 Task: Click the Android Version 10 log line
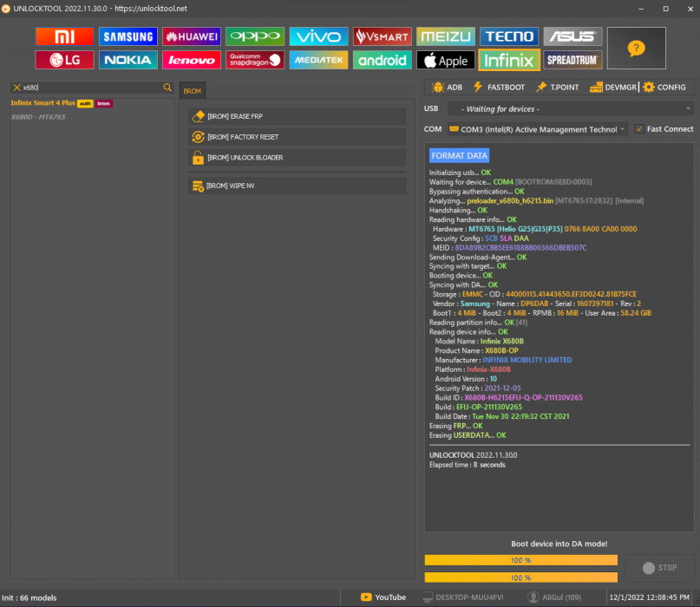466,379
